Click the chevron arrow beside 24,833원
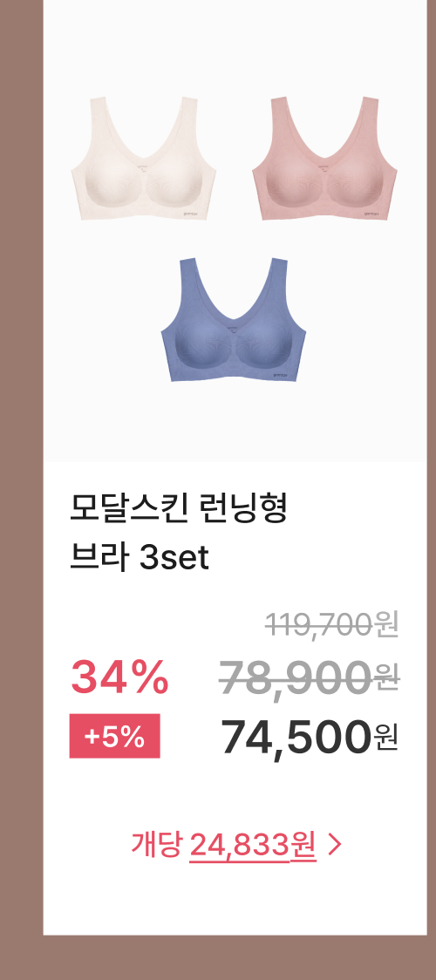Screen dimensions: 436x980 tap(334, 845)
